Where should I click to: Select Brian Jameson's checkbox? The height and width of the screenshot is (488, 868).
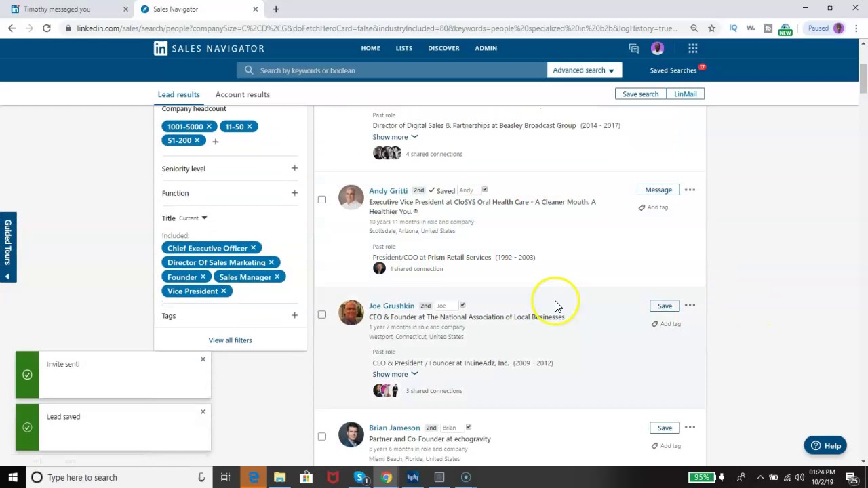click(x=322, y=436)
